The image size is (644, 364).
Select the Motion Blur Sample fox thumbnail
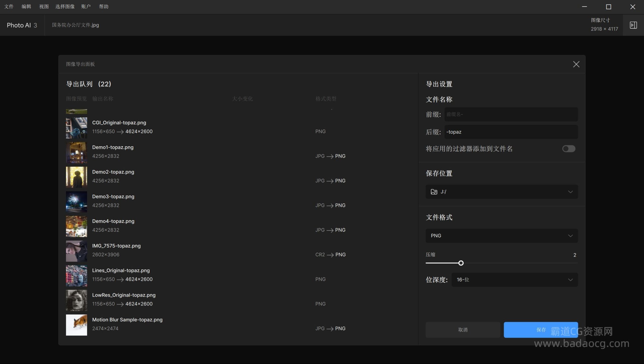pyautogui.click(x=76, y=325)
